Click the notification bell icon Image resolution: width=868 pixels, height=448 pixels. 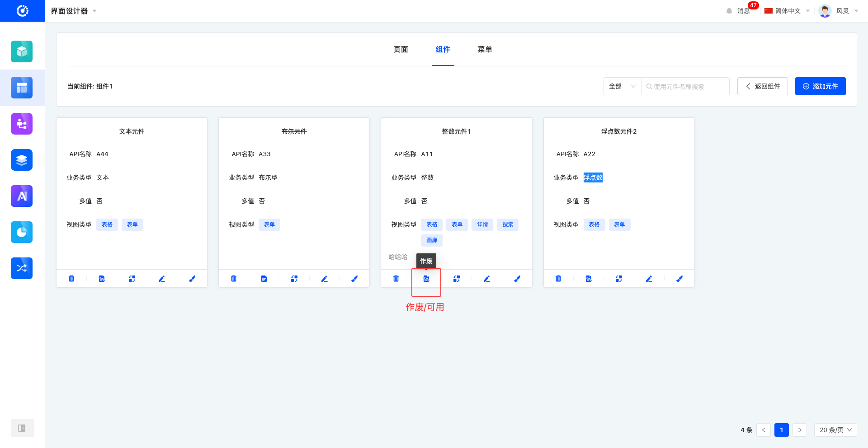tap(729, 11)
